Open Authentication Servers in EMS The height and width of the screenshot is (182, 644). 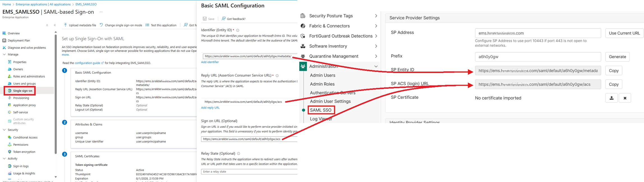pos(333,93)
